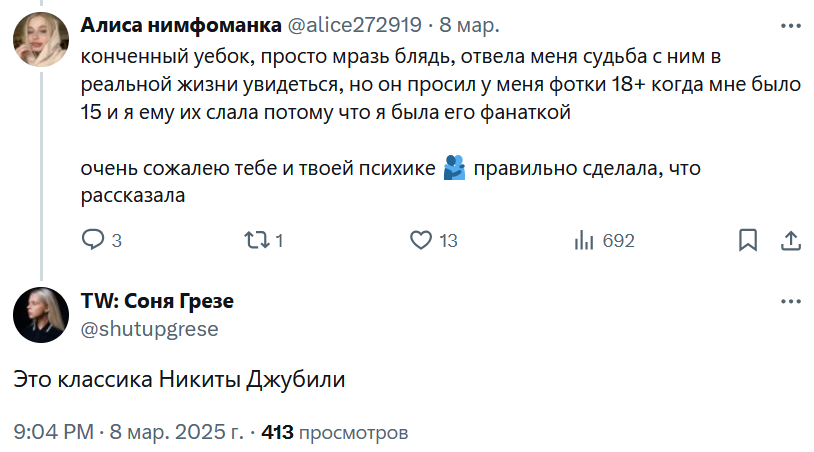Screen dimensions: 814x452
Task: Open more options on Соня Грезе's tweet
Action: tap(790, 301)
